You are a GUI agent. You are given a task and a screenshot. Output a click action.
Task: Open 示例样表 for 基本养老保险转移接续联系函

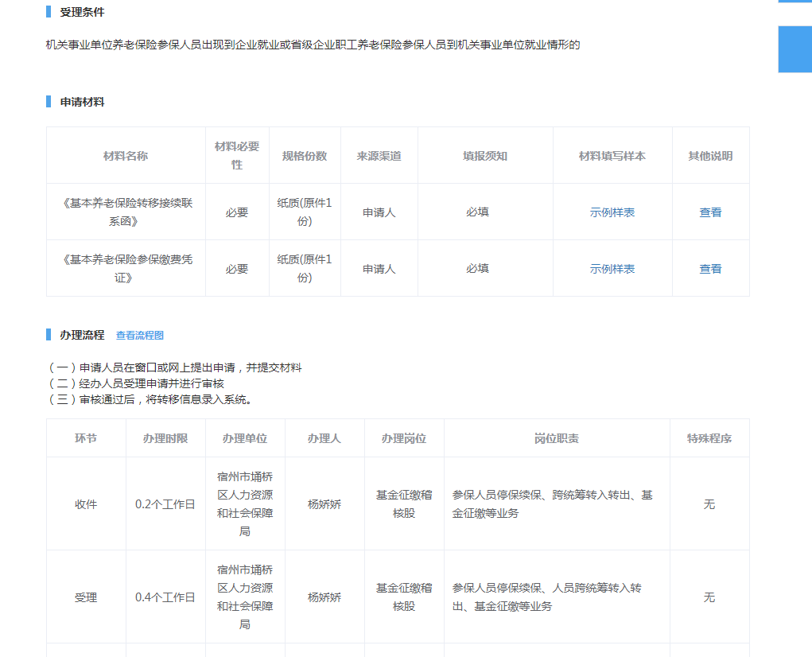(x=612, y=212)
